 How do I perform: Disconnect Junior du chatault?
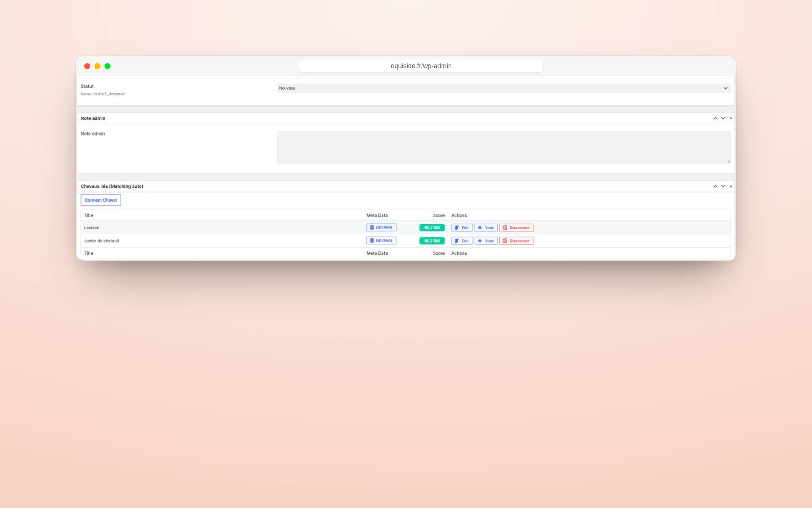pyautogui.click(x=516, y=241)
